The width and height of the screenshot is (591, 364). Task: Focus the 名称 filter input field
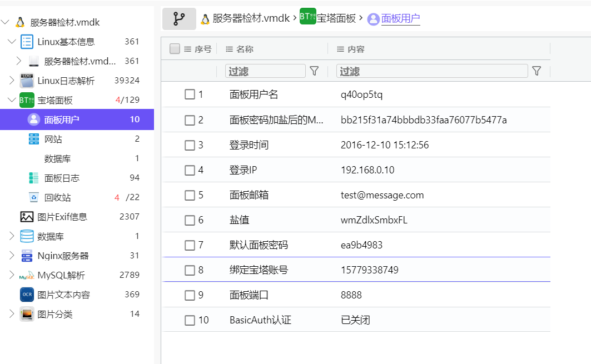[265, 71]
